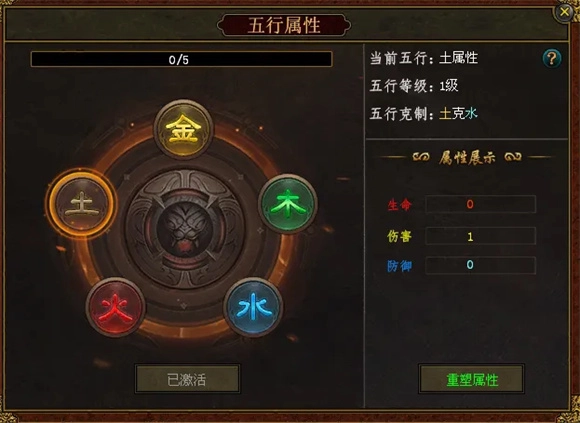Click the 土克水 restraint text
The width and height of the screenshot is (580, 423).
pos(458,113)
